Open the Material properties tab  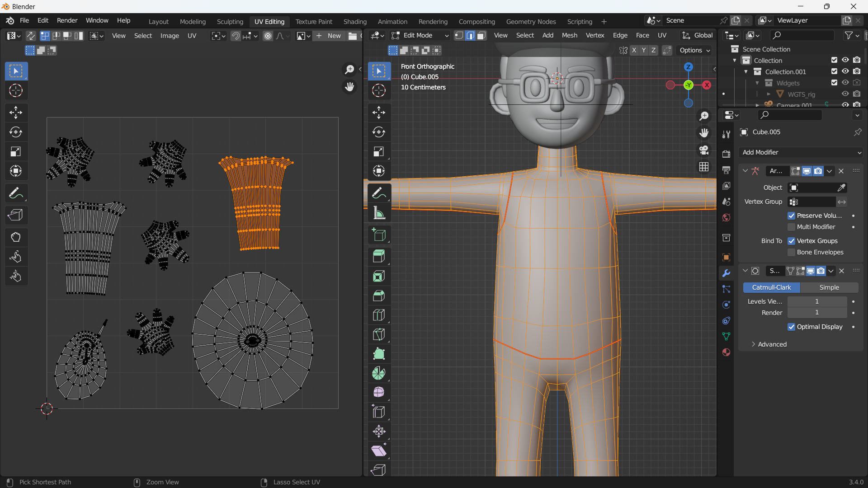pos(726,352)
